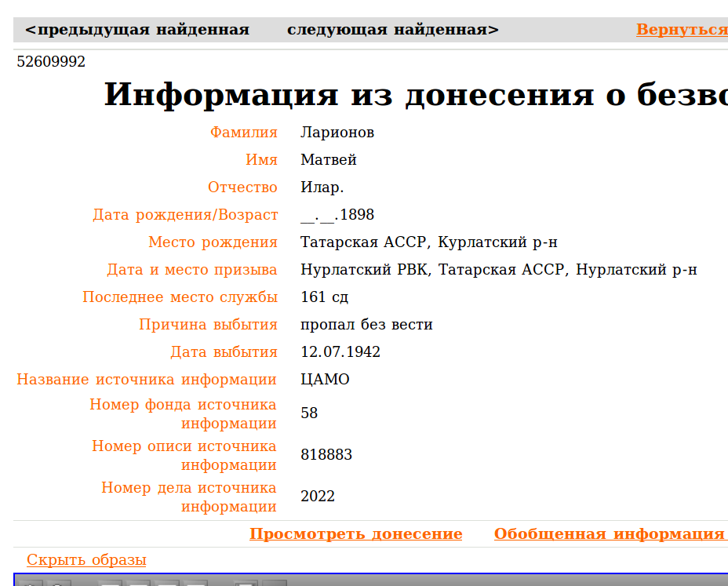Click the first name value 'Матвей'
This screenshot has height=586, width=728.
[x=329, y=160]
